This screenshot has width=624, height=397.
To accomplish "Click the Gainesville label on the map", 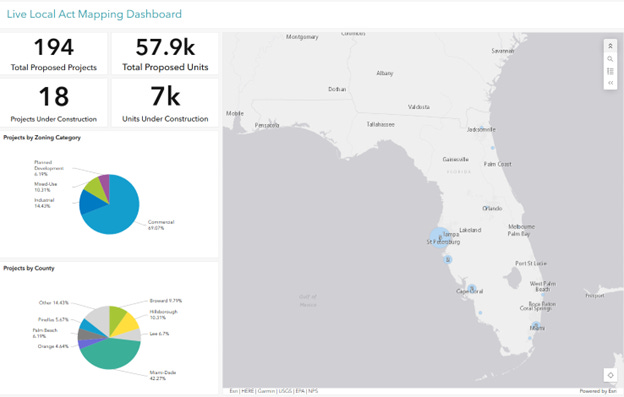I will [455, 159].
